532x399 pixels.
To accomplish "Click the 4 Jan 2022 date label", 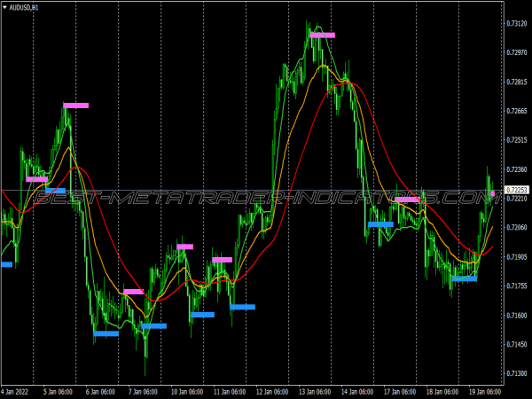I will tap(16, 391).
